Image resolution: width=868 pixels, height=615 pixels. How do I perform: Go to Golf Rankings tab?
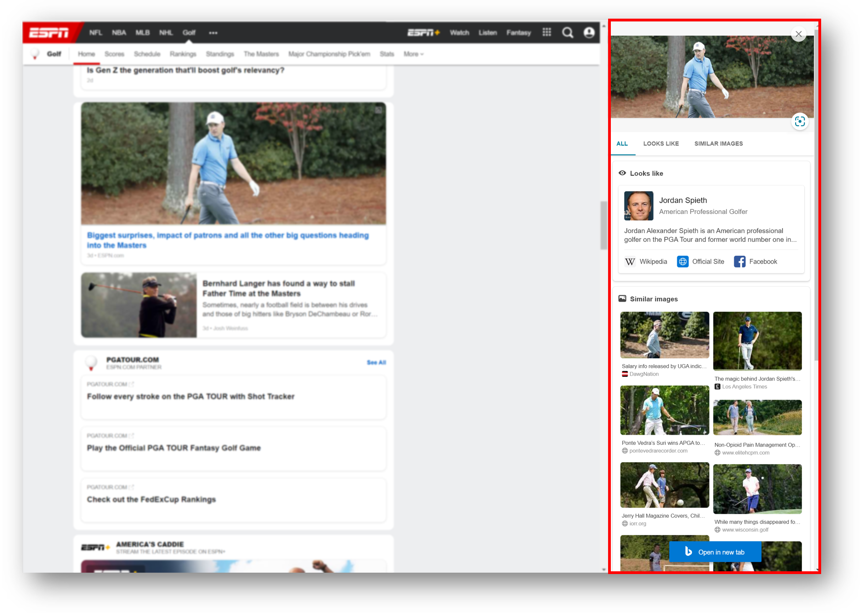183,54
